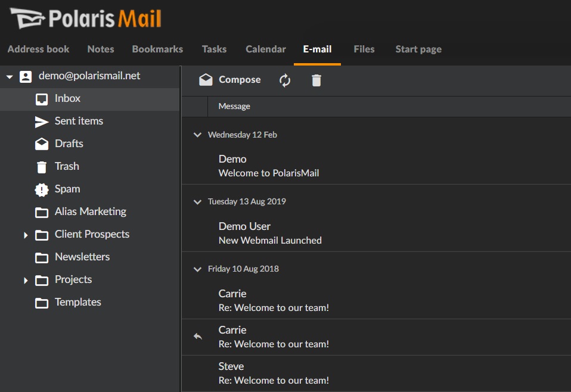The height and width of the screenshot is (392, 571).
Task: Open the Start page link
Action: pyautogui.click(x=418, y=49)
